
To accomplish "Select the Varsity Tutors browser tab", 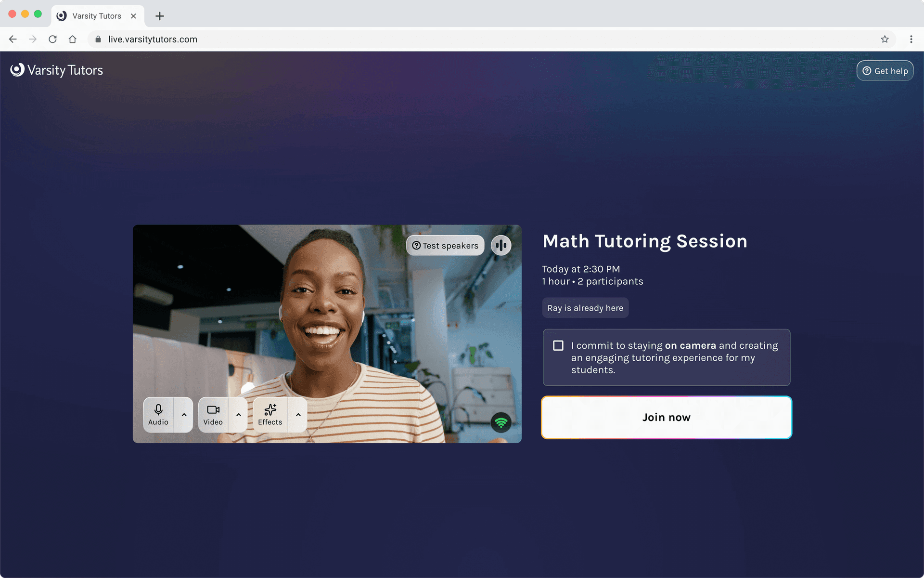I will point(96,16).
